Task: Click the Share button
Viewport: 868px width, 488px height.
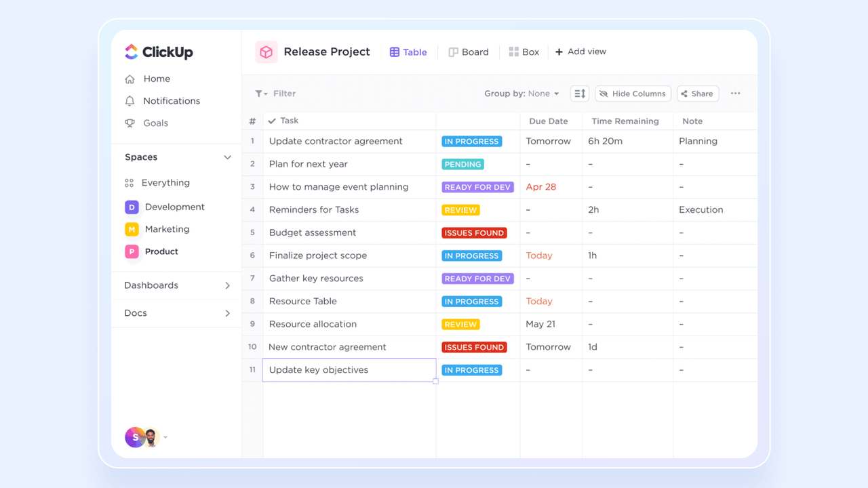Action: (x=698, y=94)
